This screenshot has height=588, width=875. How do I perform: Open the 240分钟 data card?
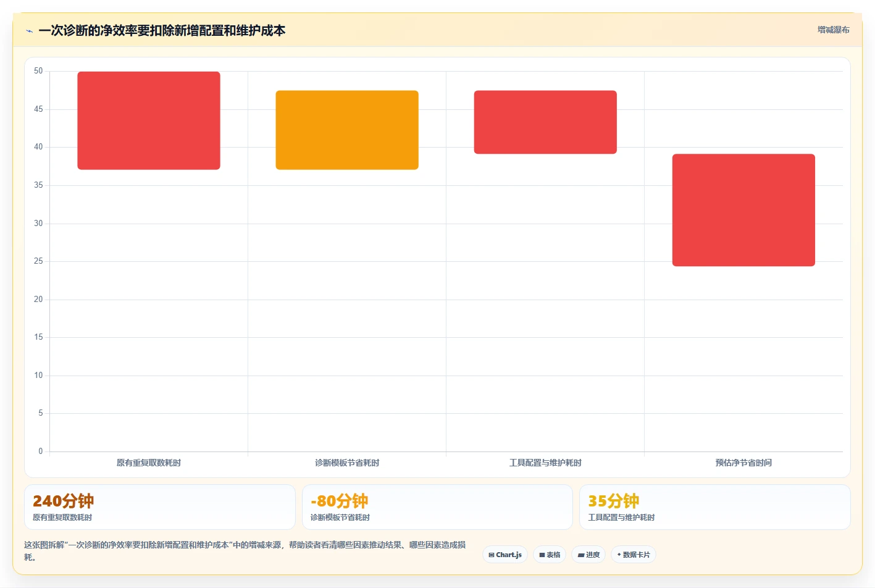tap(160, 507)
